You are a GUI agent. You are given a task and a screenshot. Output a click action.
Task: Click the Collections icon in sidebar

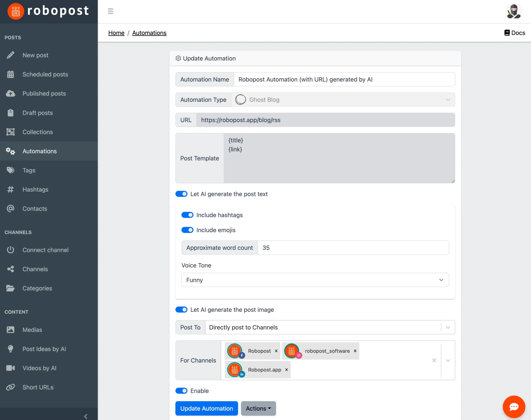(10, 132)
